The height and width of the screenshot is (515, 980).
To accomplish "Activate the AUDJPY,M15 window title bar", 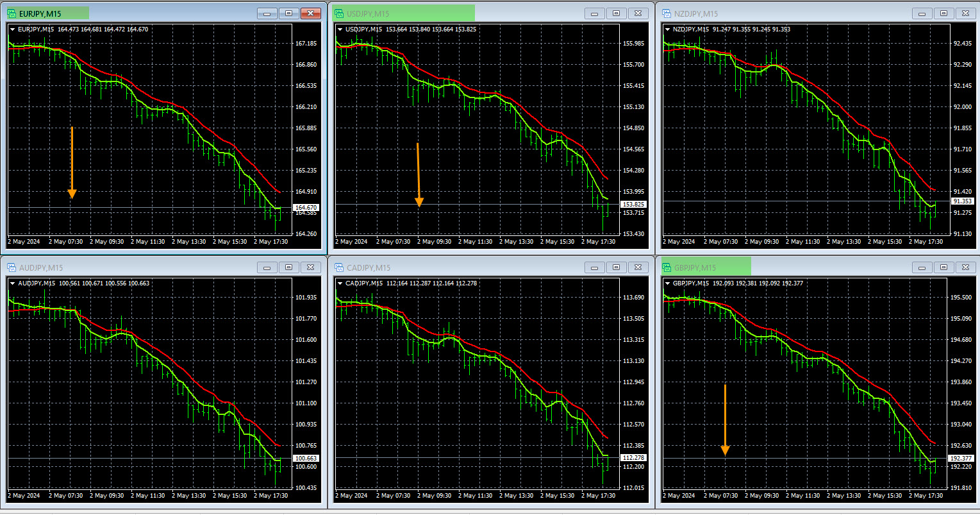I will coord(128,267).
